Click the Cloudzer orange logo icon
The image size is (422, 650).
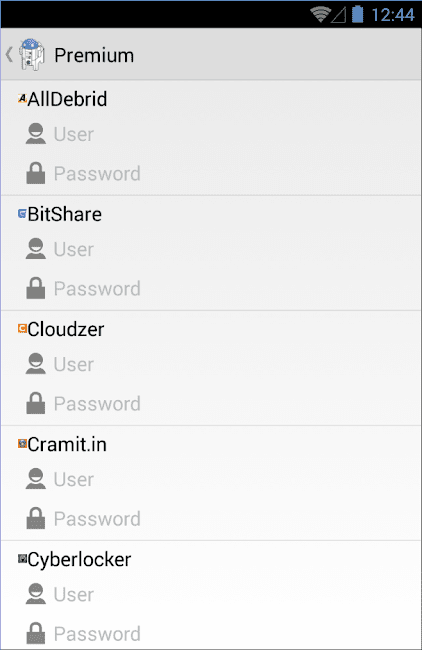pyautogui.click(x=22, y=329)
